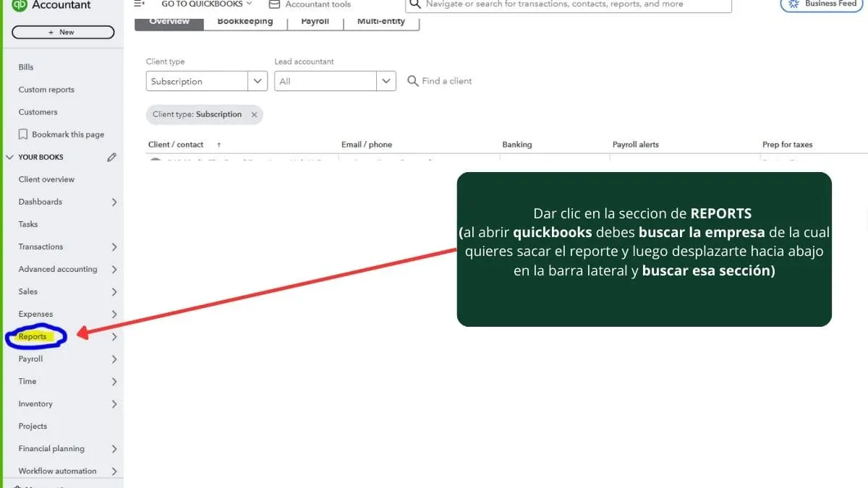Viewport: 868px width, 488px height.
Task: Click the Accountant tools briefcase icon
Action: tap(274, 4)
